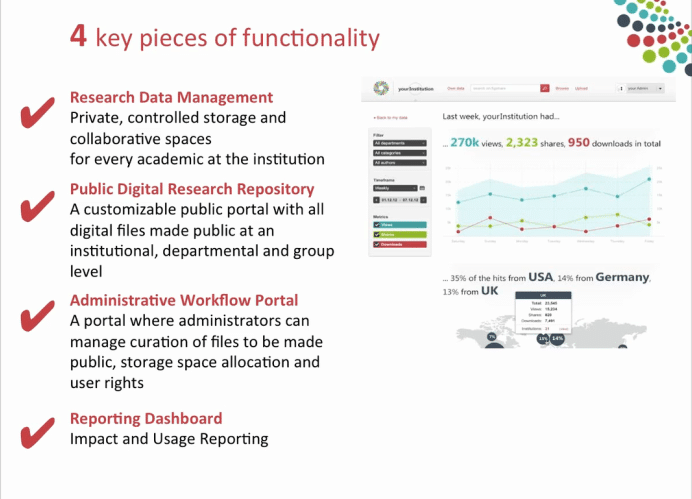Image resolution: width=692 pixels, height=499 pixels.
Task: Click the view link in UK tooltip
Action: (x=564, y=329)
